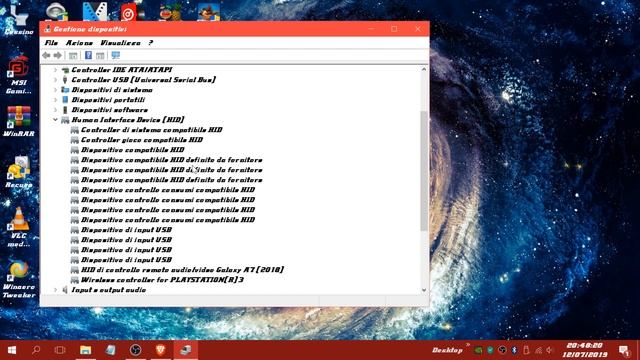Click the taskbar clock showing 12/07/2019
The height and width of the screenshot is (360, 640).
pos(584,350)
